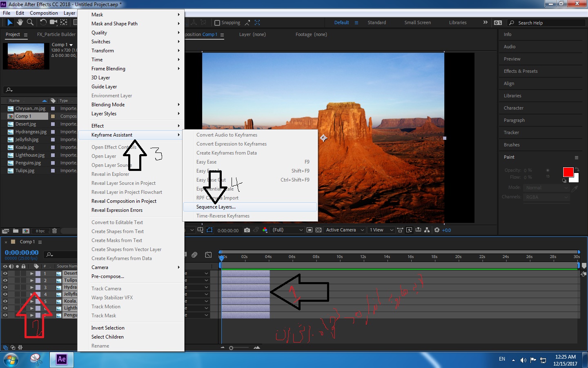The width and height of the screenshot is (588, 368).
Task: Click the timeline icon in viewer footer
Action: point(418,230)
